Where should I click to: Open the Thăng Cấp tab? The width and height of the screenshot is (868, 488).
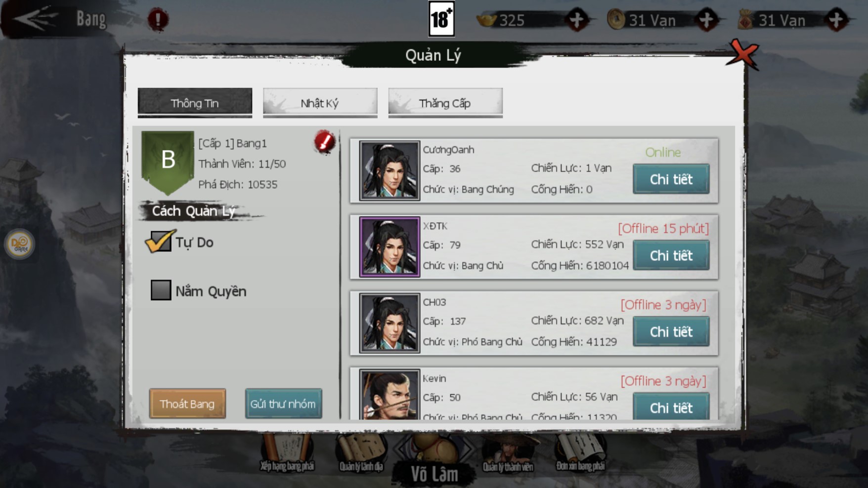point(445,103)
